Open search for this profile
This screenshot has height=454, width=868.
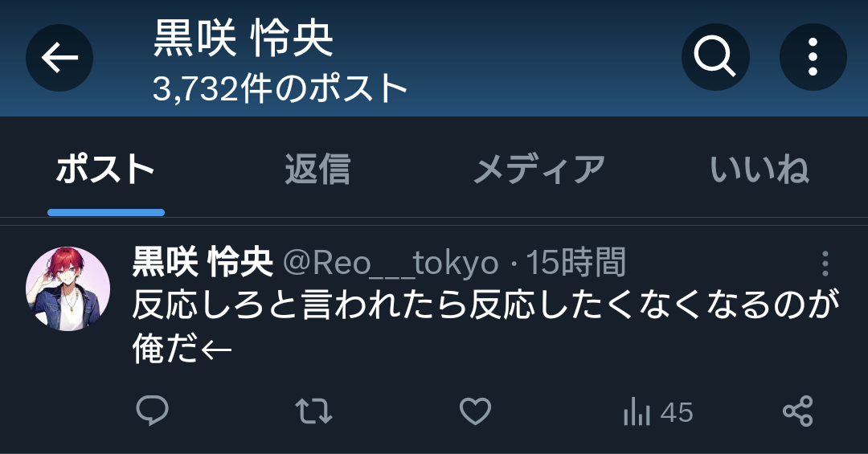pos(715,57)
